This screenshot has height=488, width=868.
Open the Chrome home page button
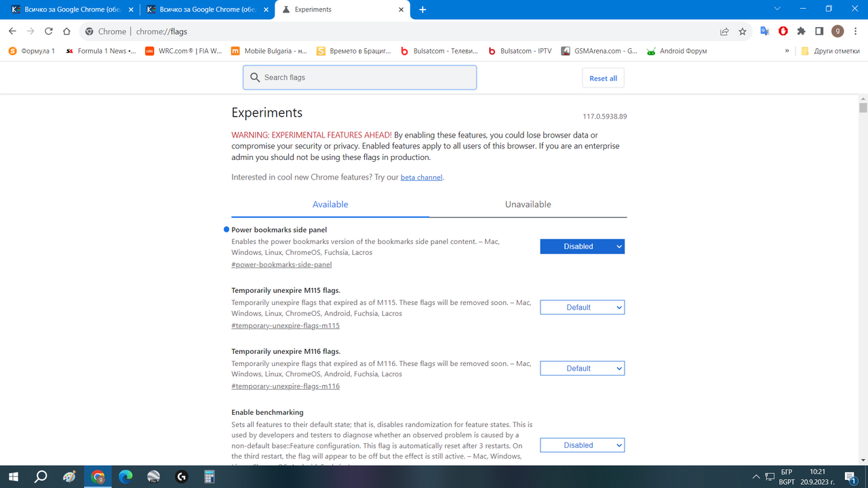tap(66, 31)
